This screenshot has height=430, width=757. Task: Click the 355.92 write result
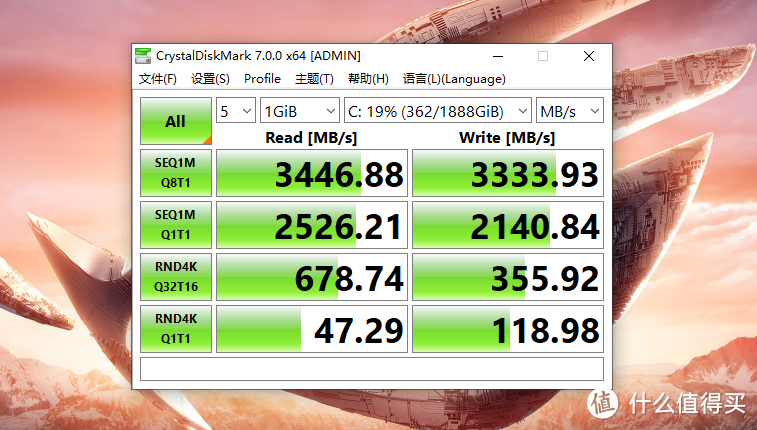pyautogui.click(x=508, y=277)
